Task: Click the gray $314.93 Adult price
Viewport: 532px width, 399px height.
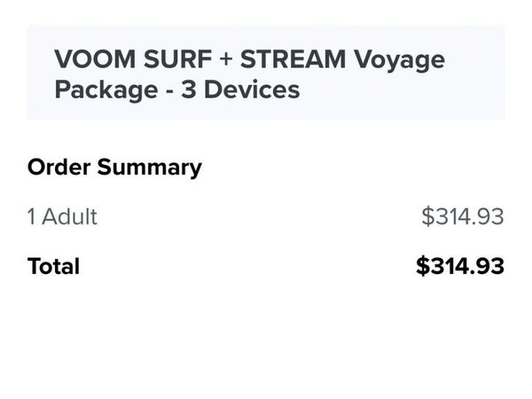Action: 462,216
